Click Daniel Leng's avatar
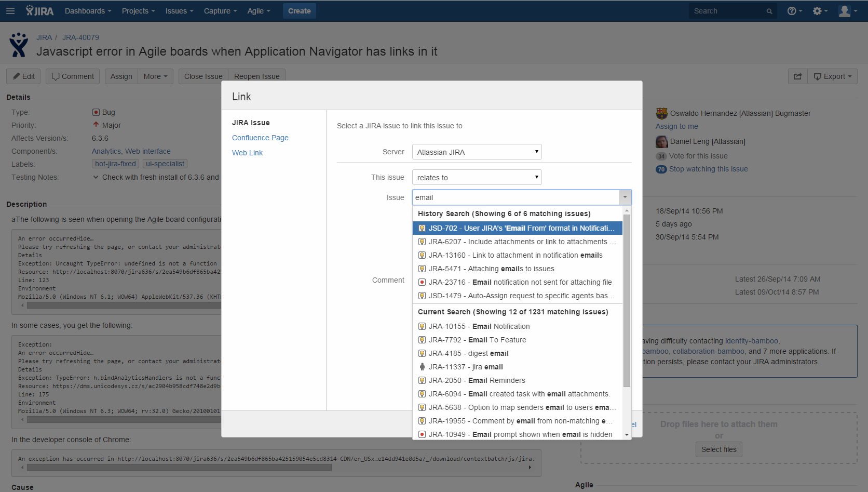This screenshot has height=492, width=868. pos(661,141)
